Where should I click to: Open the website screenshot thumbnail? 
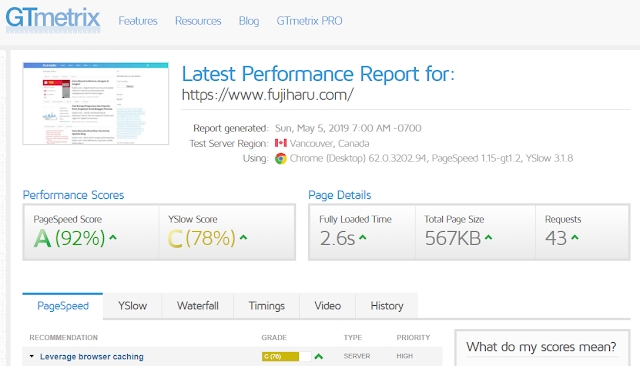96,104
